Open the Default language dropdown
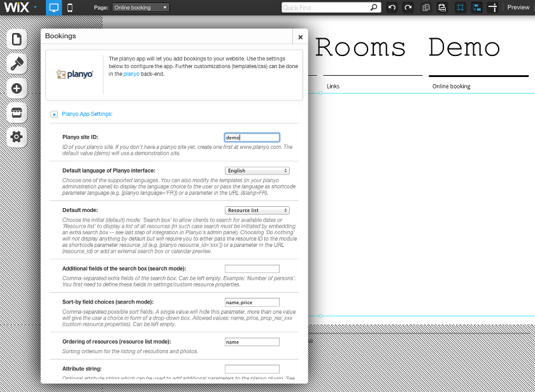The width and height of the screenshot is (535, 392). click(x=257, y=171)
